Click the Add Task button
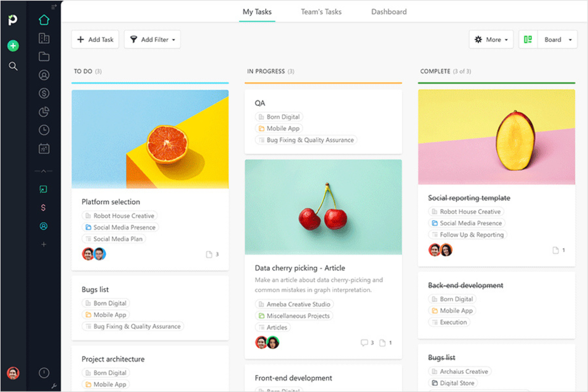Screen dimensions: 588x392 point(95,39)
